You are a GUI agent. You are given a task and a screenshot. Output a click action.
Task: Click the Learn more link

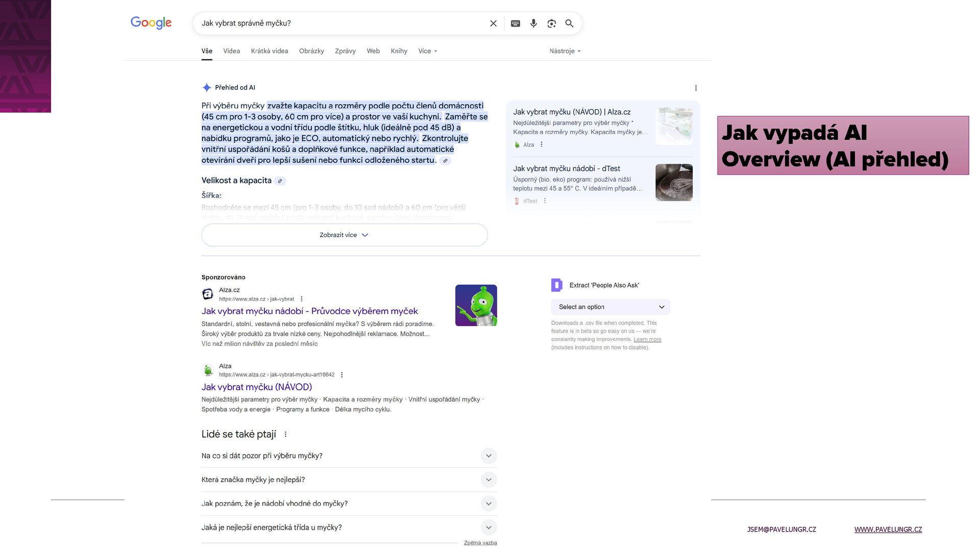[x=647, y=339]
